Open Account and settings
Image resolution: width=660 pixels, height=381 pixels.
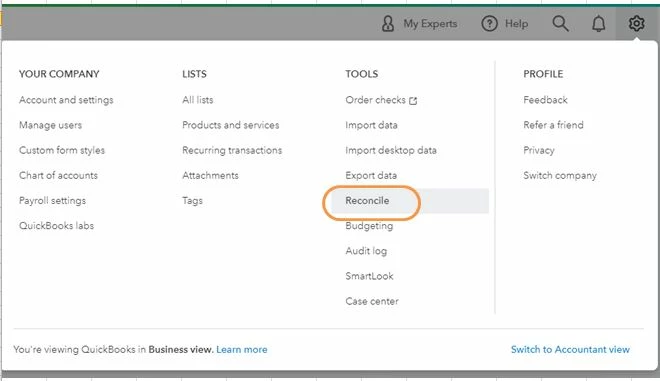click(66, 100)
